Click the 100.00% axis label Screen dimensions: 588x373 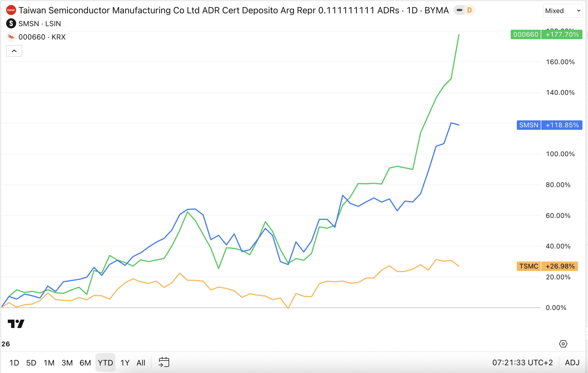pyautogui.click(x=560, y=154)
